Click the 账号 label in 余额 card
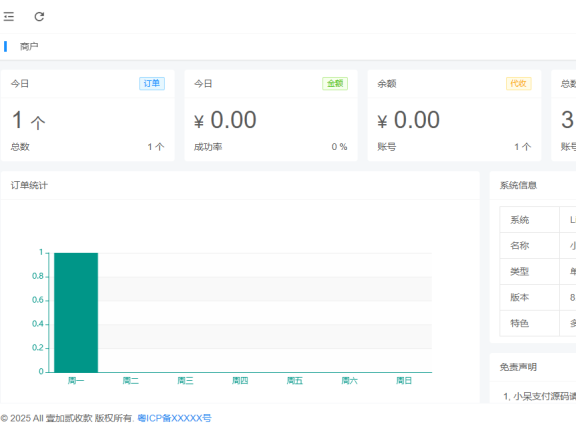The image size is (576, 432). click(x=387, y=147)
